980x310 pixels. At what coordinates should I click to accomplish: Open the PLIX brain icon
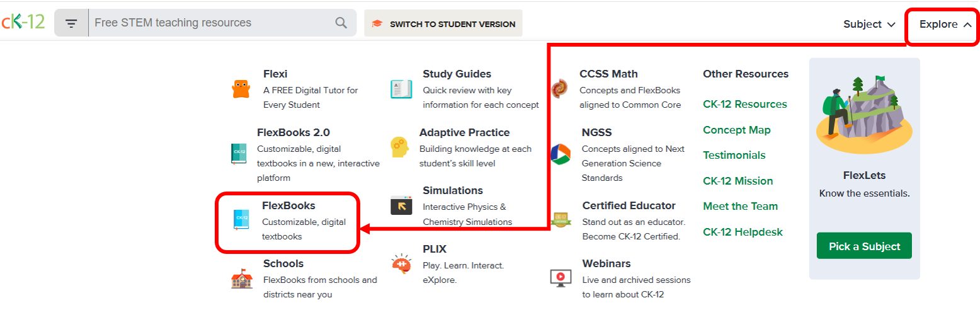(x=401, y=264)
